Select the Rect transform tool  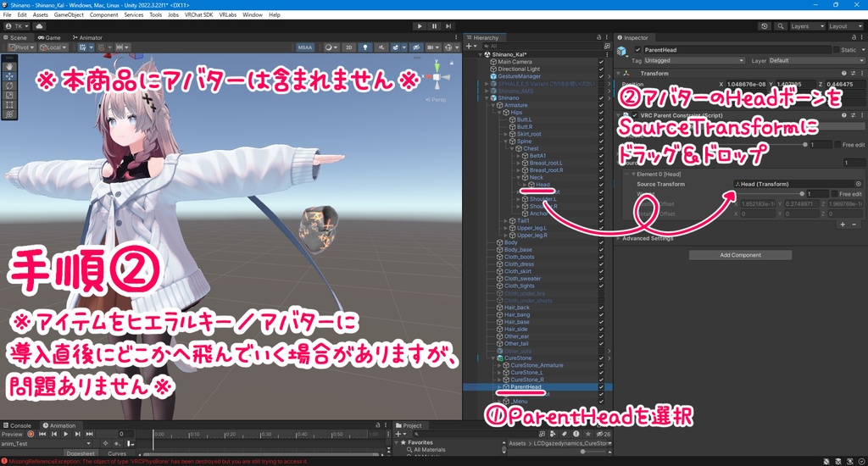click(9, 104)
